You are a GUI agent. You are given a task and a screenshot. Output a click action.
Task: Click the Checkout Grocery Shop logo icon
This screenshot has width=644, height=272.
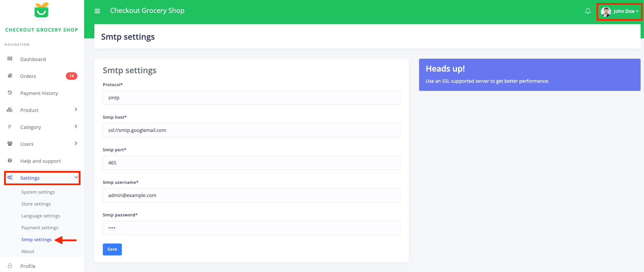[x=42, y=10]
